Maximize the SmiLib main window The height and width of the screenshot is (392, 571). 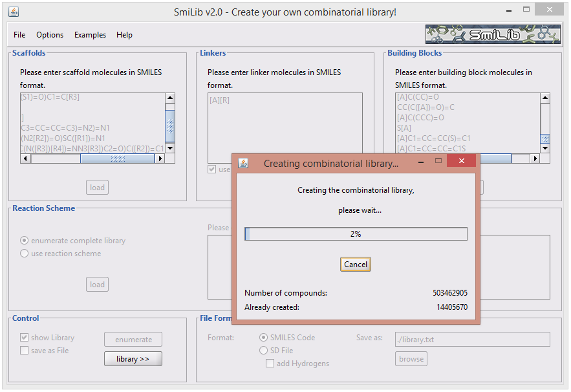pyautogui.click(x=526, y=10)
